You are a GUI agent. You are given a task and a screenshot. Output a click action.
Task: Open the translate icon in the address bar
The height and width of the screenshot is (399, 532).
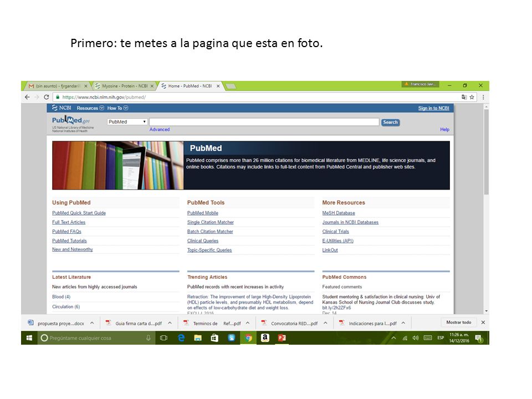464,97
